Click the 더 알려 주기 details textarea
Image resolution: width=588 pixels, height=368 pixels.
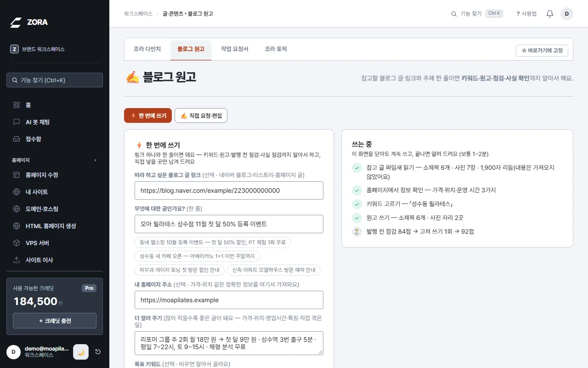click(x=229, y=343)
